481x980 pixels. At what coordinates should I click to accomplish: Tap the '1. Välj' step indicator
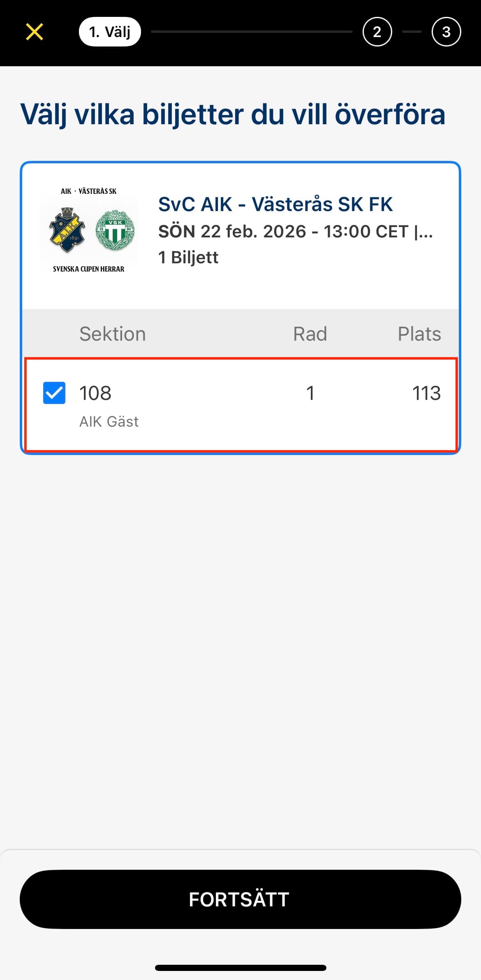(x=110, y=32)
